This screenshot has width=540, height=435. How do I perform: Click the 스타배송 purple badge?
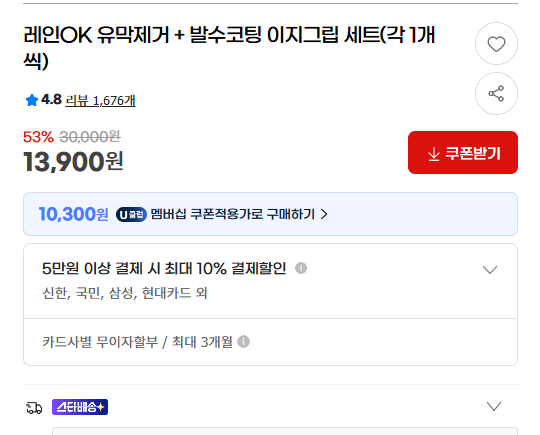pyautogui.click(x=80, y=407)
